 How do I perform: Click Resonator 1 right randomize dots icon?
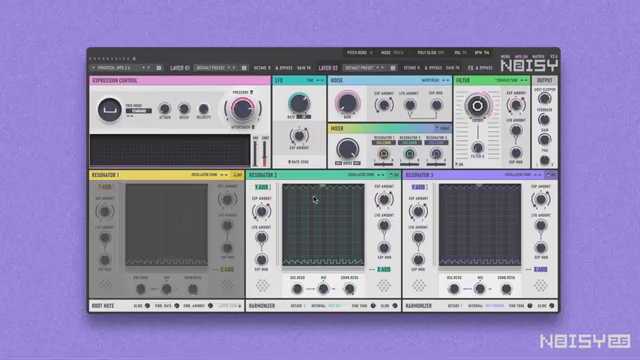click(227, 284)
